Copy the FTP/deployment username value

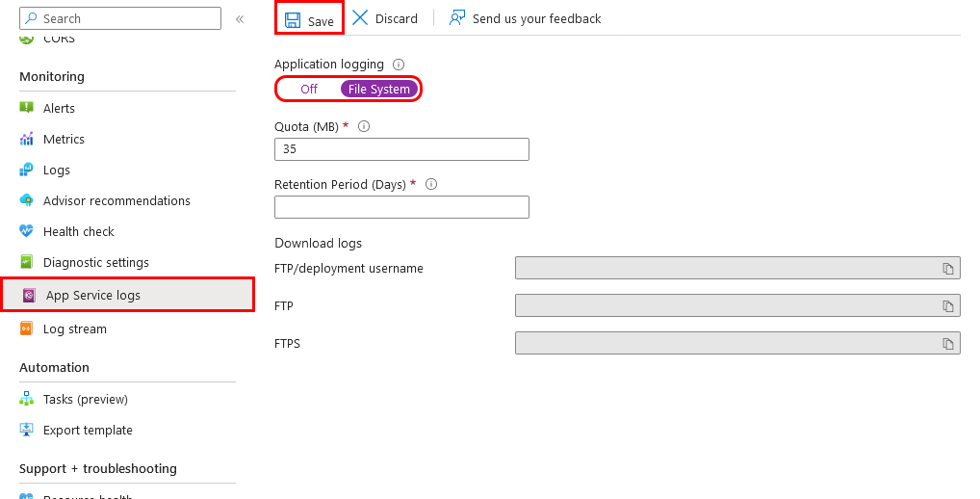(948, 268)
